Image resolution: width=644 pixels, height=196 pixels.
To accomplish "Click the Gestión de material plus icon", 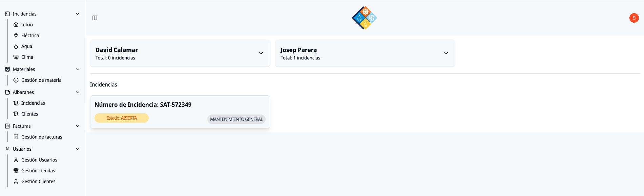I will pos(16,80).
